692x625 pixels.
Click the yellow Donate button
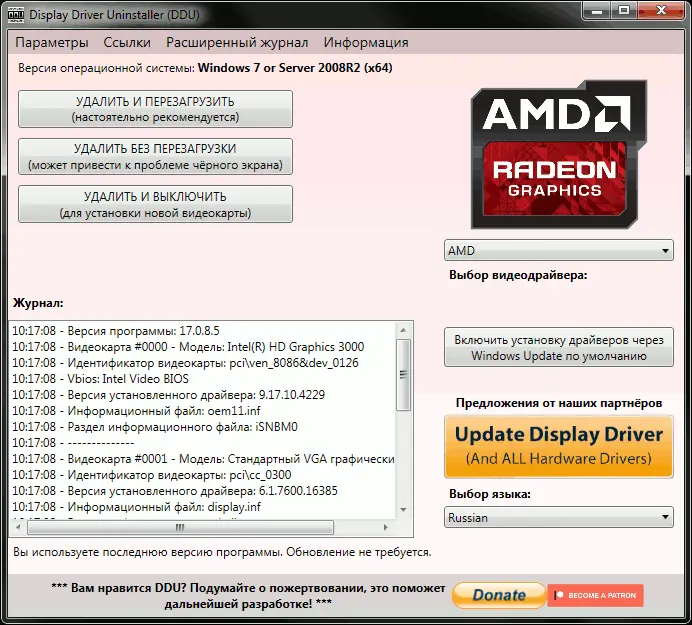coord(499,595)
